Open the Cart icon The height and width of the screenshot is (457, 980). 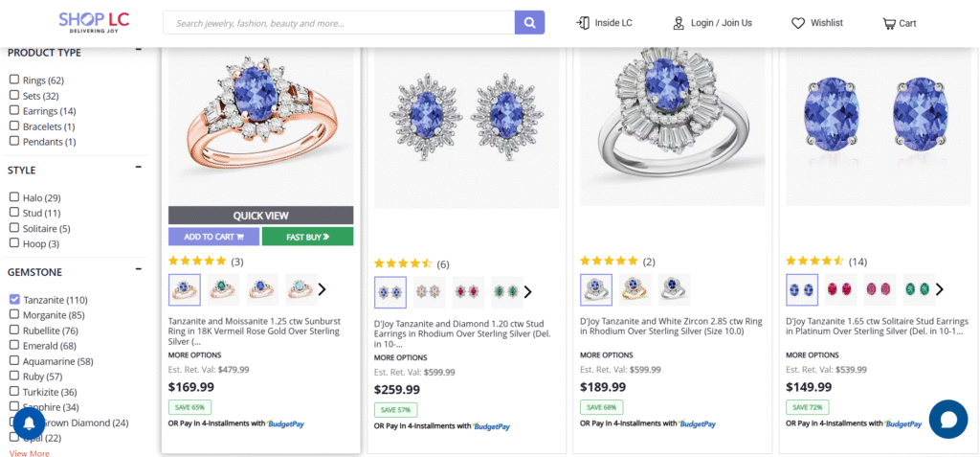point(889,23)
